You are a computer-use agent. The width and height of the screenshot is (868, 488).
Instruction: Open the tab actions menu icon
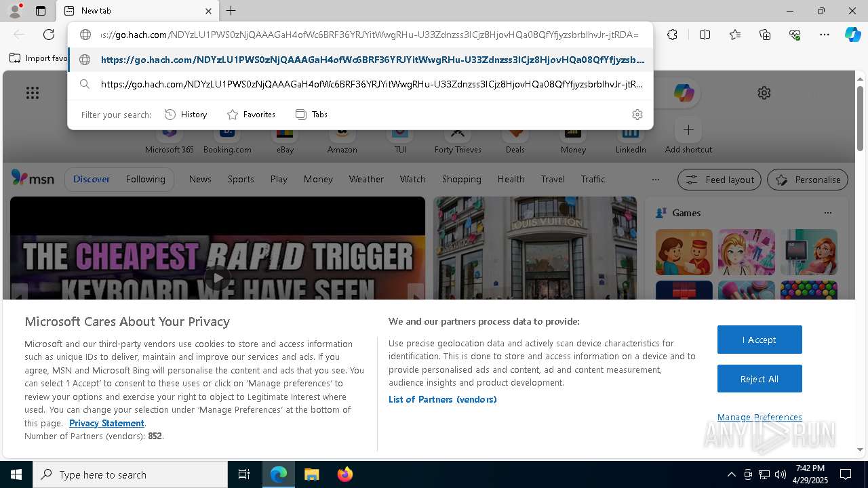click(x=41, y=11)
